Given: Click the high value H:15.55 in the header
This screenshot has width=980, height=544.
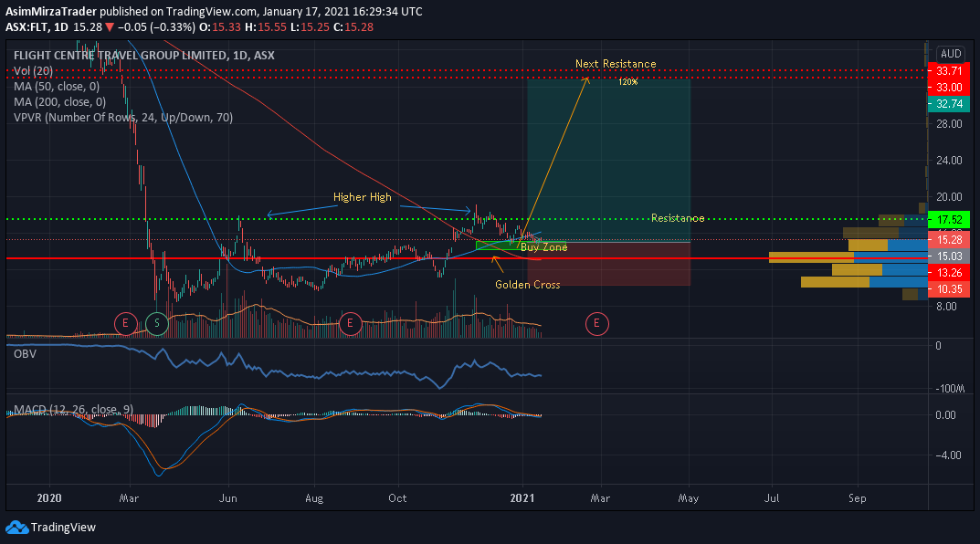Looking at the screenshot, I should click(265, 27).
